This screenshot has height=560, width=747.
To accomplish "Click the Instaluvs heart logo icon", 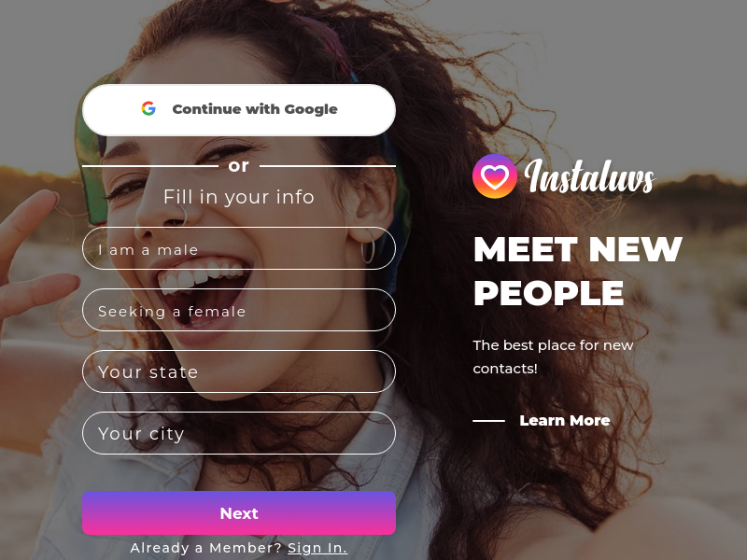I will pos(495,176).
